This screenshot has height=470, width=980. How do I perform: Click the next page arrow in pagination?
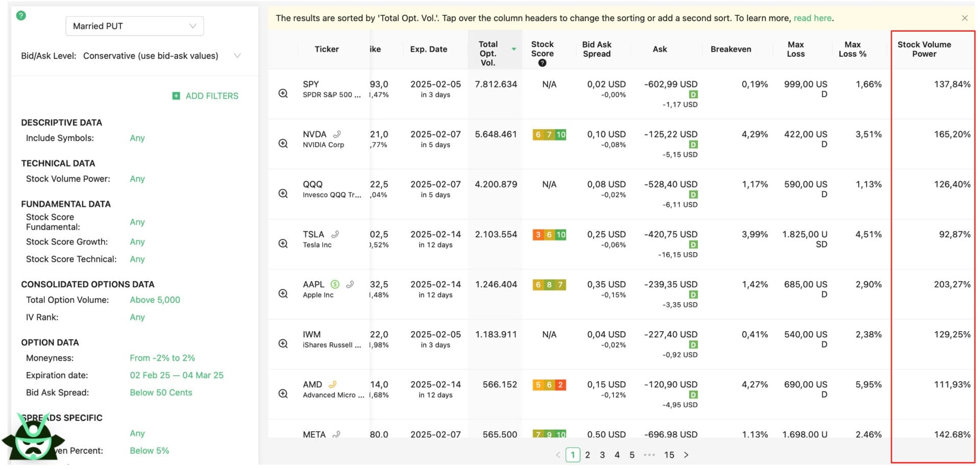point(687,454)
